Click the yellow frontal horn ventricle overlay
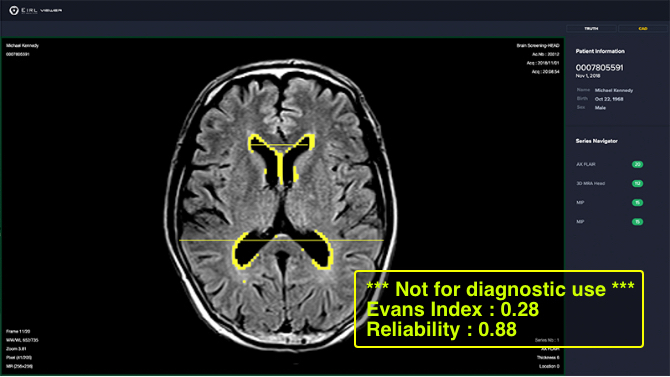The image size is (670, 377). (x=282, y=159)
